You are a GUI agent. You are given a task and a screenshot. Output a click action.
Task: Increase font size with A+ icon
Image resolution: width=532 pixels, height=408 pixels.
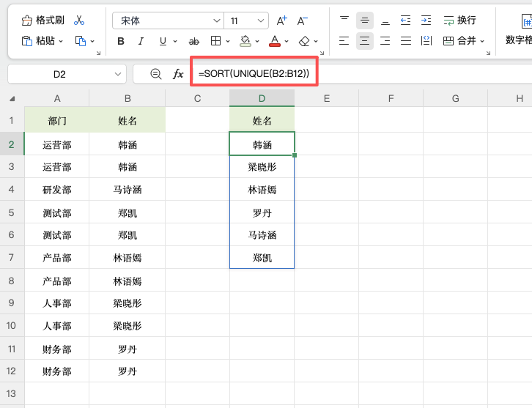click(281, 21)
